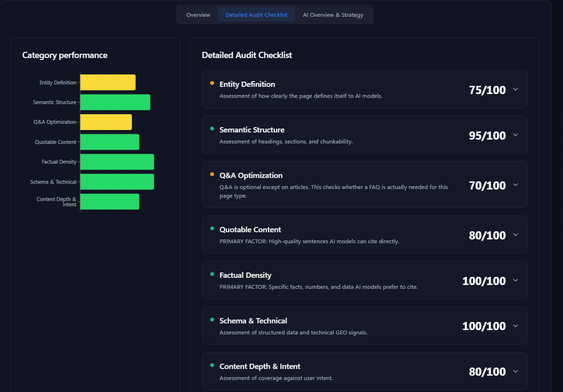Click the green Factual Density chart bar

117,162
